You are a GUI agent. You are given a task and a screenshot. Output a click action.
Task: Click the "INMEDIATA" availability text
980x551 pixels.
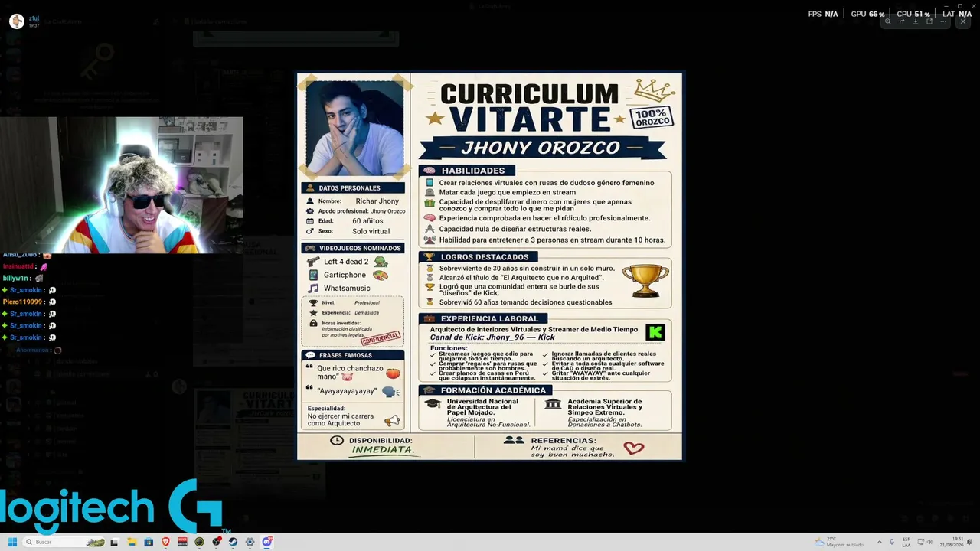pos(383,450)
